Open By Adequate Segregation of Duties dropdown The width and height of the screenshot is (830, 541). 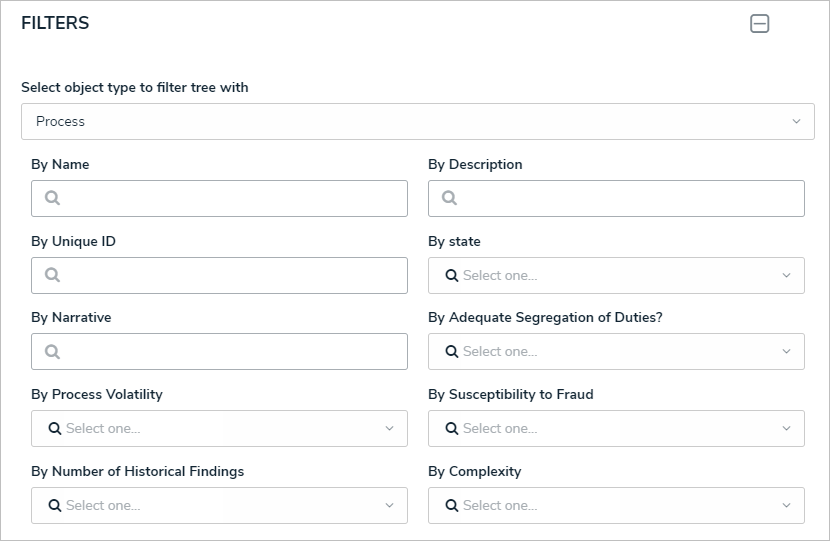[786, 351]
